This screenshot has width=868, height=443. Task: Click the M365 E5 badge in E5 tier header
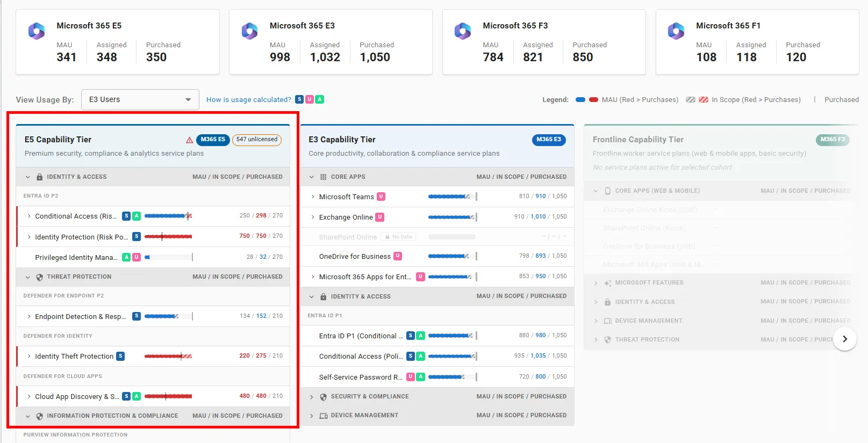click(213, 140)
